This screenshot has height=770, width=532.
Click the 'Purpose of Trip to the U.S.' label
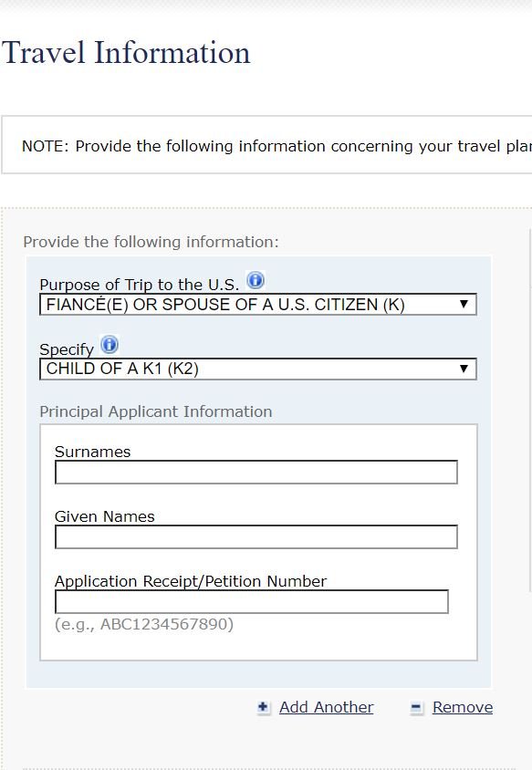click(x=139, y=285)
